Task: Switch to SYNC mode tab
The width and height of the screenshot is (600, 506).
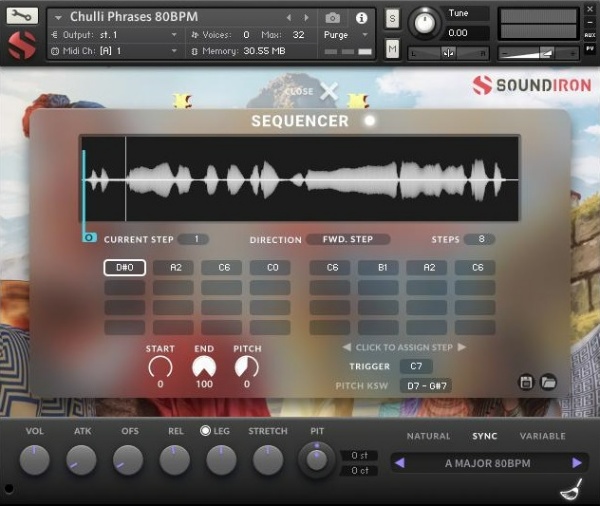Action: [x=484, y=436]
